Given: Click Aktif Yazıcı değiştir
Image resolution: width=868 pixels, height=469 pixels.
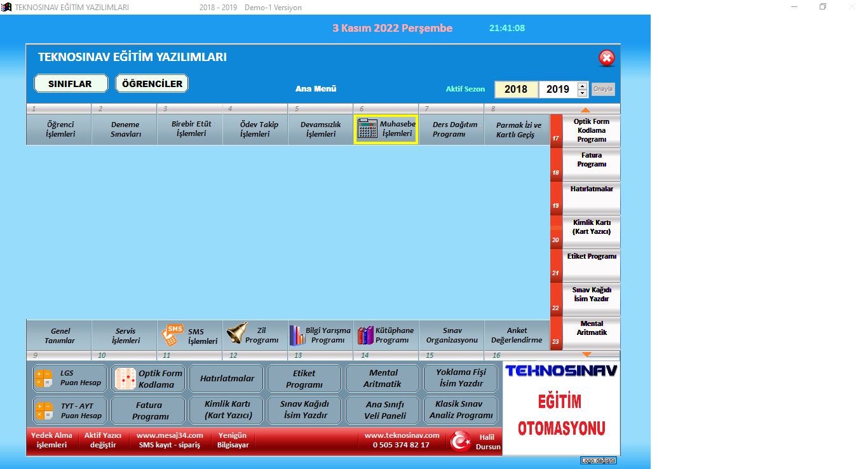Looking at the screenshot, I should pyautogui.click(x=103, y=440).
